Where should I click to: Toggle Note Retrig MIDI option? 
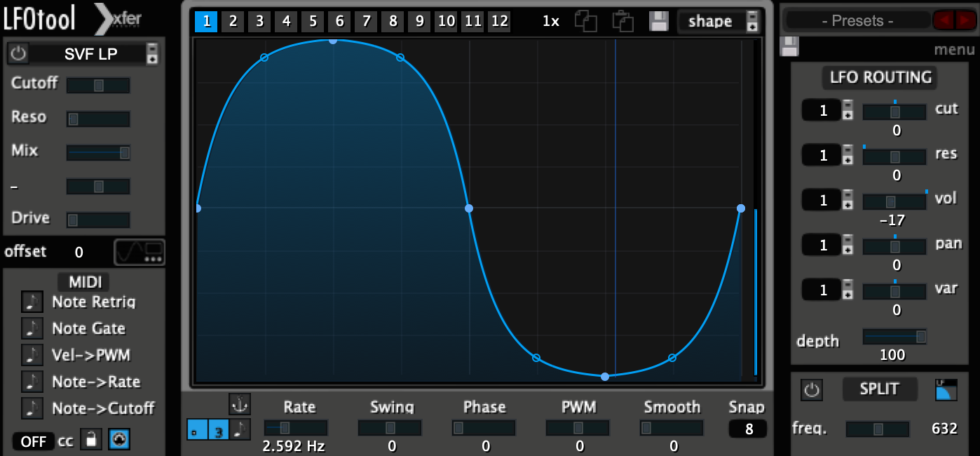click(32, 302)
